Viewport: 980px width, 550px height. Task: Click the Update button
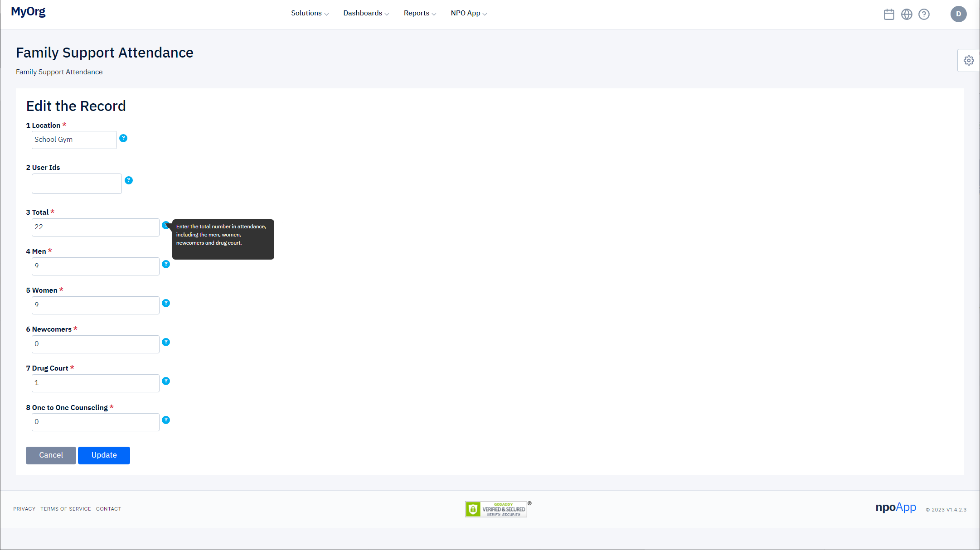(x=104, y=455)
